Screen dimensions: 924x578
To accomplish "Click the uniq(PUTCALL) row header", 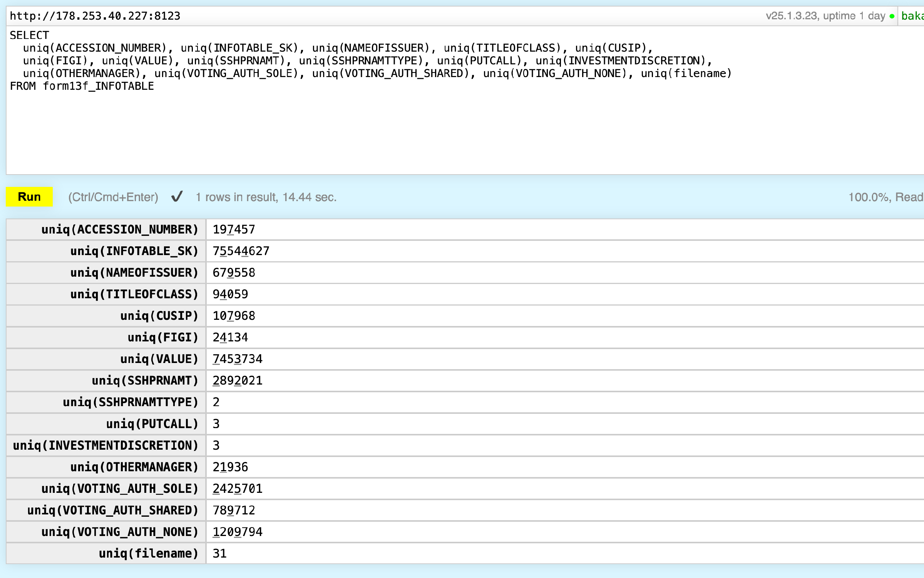I will tap(152, 424).
